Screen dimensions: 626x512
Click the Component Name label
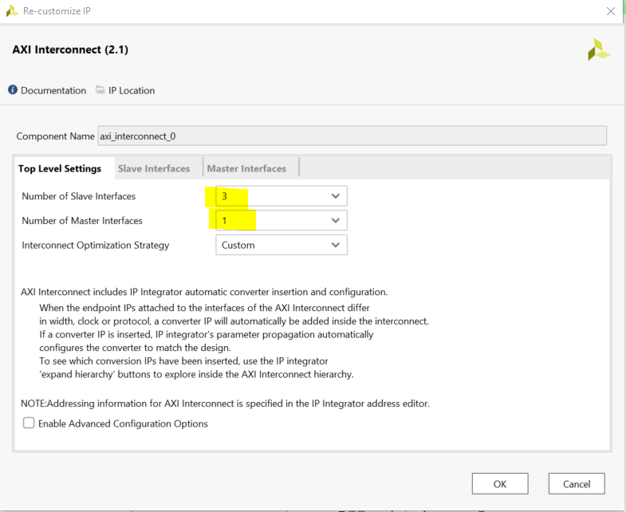tap(55, 136)
